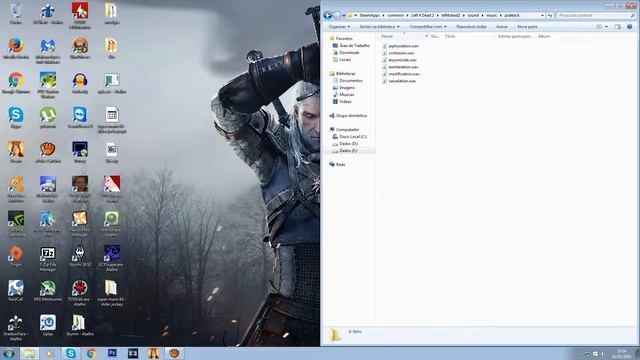Open the recent locations dropdown beside Forward

pos(344,16)
